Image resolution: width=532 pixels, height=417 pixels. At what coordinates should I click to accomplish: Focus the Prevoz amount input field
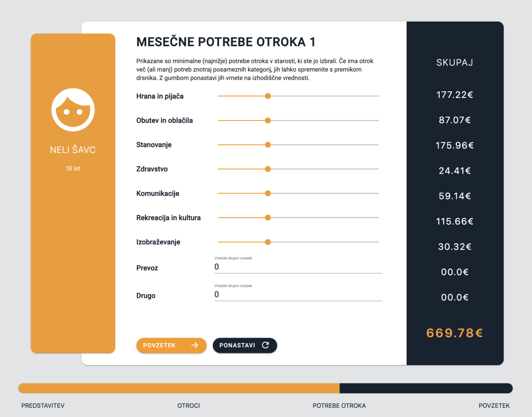pos(298,267)
